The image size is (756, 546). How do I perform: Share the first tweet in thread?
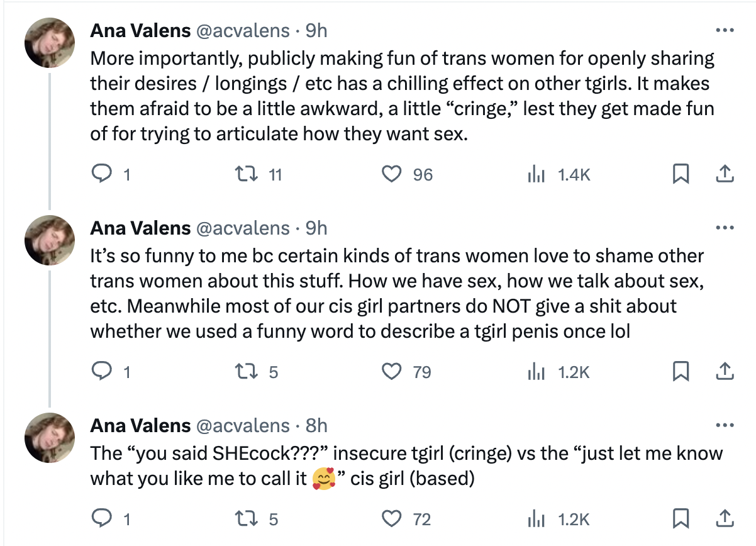[725, 174]
